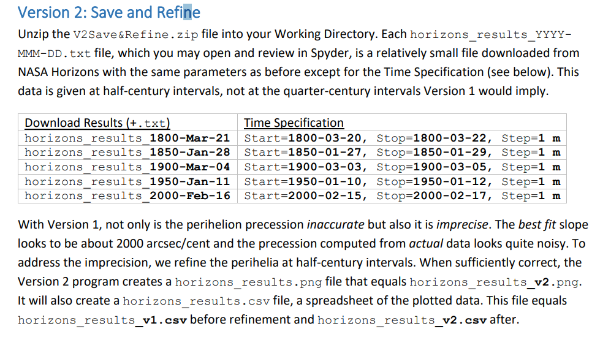This screenshot has width=611, height=364.
Task: Click the italic word 'imprecise' in paragraph
Action: (x=461, y=225)
